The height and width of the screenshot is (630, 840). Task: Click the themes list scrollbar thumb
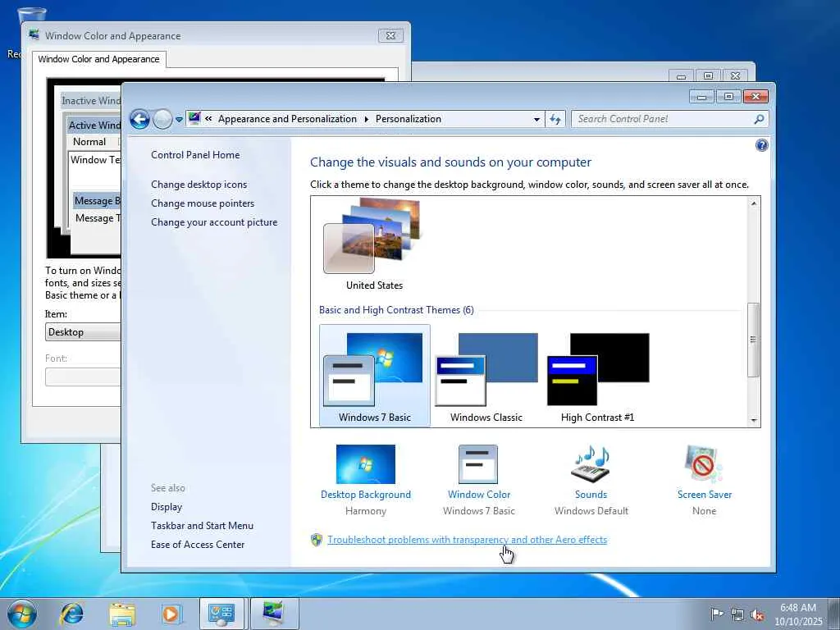click(753, 340)
